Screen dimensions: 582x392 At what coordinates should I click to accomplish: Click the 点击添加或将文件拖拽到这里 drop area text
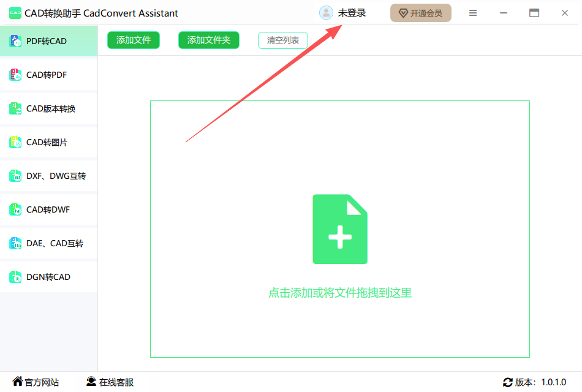[340, 293]
